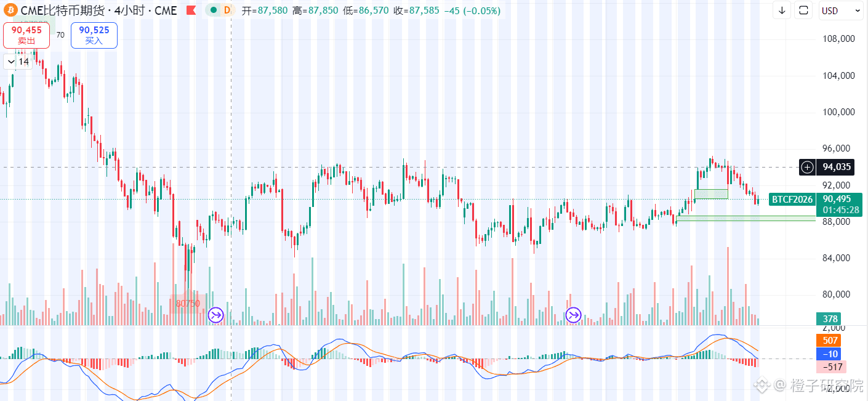Viewport: 868px width, 401px height.
Task: Click the plus icon beside price 94,035
Action: (x=806, y=167)
